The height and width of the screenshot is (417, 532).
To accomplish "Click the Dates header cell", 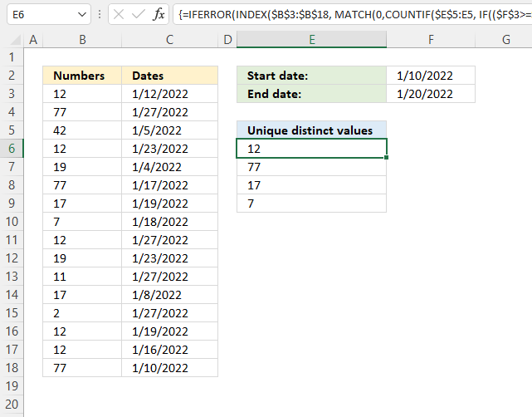I will coord(169,76).
